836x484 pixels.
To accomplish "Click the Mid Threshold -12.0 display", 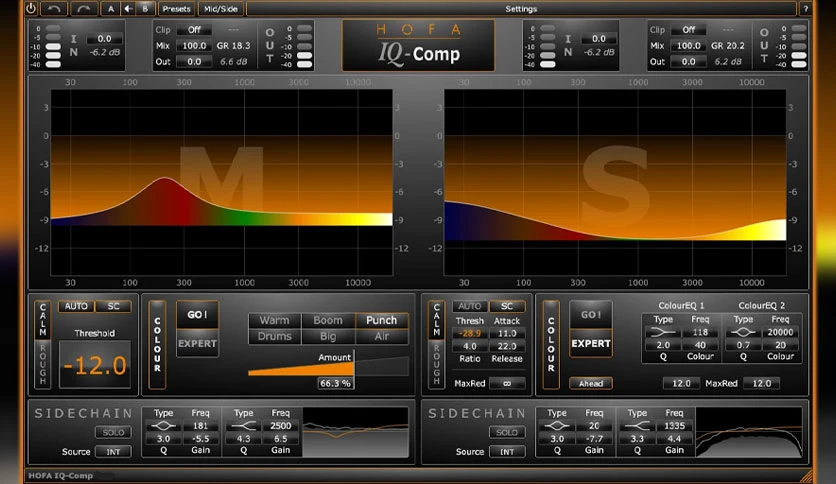I will [95, 365].
